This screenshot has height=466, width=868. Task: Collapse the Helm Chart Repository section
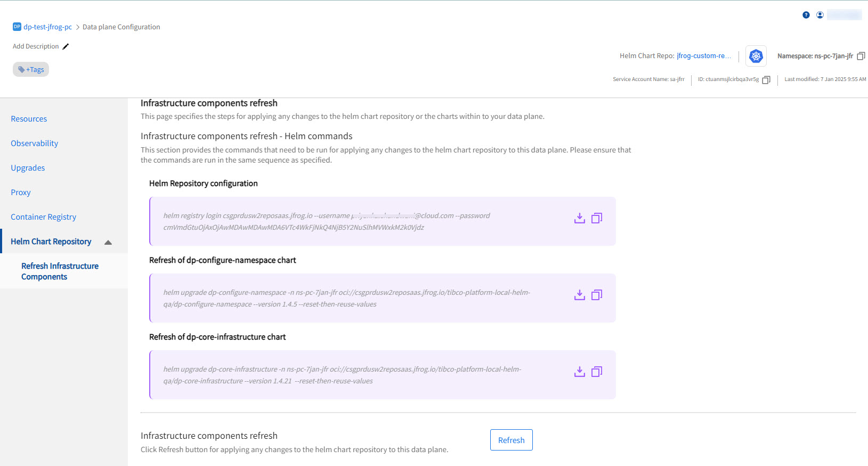pyautogui.click(x=108, y=242)
